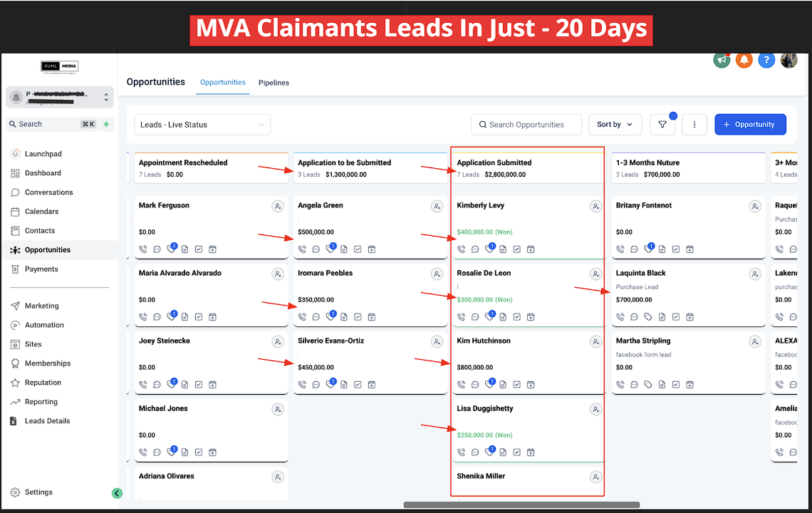Click the phone icon on Mark Ferguson's card
This screenshot has width=812, height=513.
pyautogui.click(x=143, y=249)
